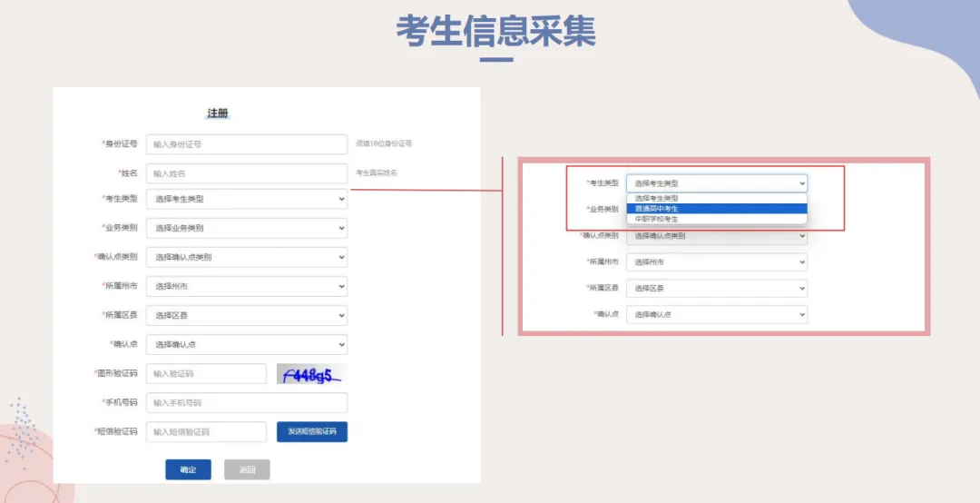Click the *图形验证码 field label
This screenshot has height=503, width=980.
pyautogui.click(x=115, y=373)
